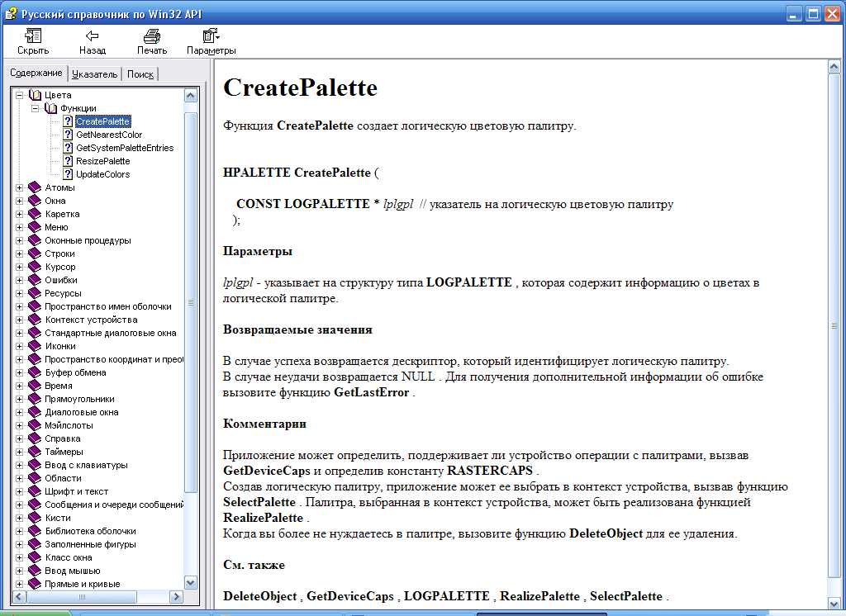Expand the Оконные процедуры node
846x616 pixels.
click(20, 240)
